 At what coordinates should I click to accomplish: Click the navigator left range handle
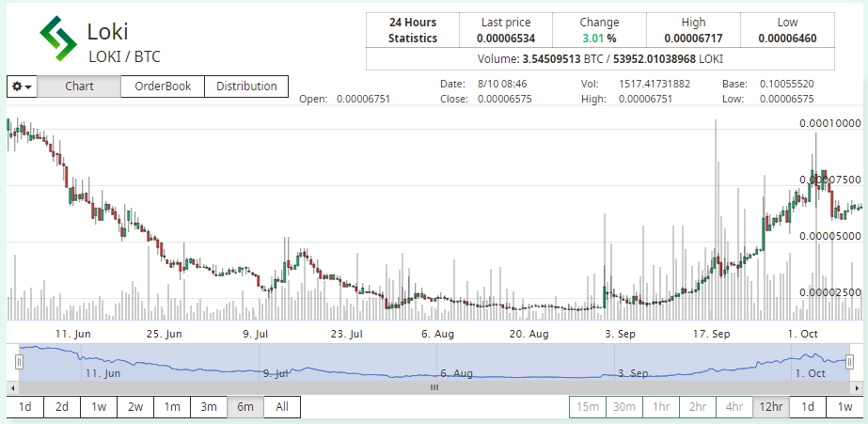(19, 362)
